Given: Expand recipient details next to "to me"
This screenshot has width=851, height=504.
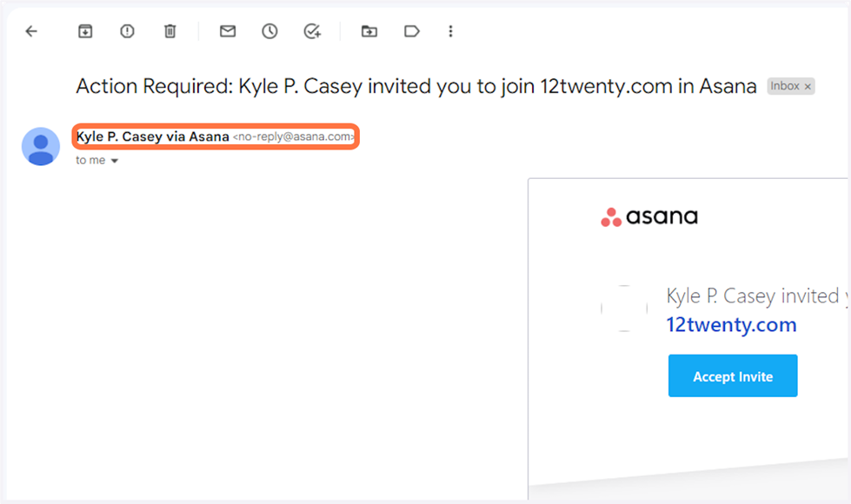Looking at the screenshot, I should click(114, 162).
